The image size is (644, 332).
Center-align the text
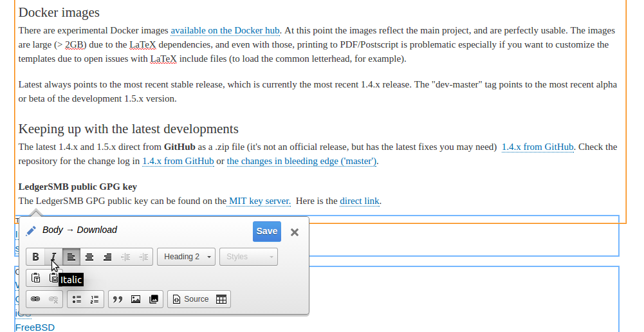point(89,257)
